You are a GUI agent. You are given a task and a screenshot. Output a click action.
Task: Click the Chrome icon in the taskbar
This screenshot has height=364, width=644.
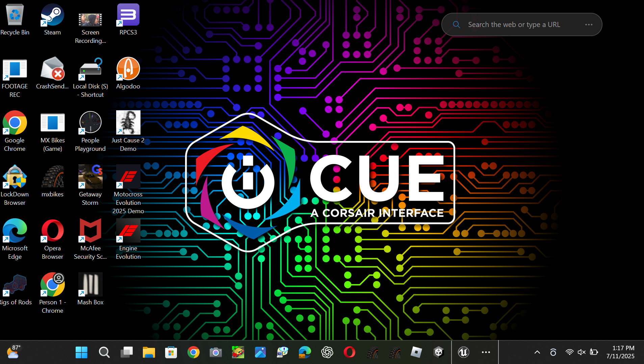(x=193, y=353)
